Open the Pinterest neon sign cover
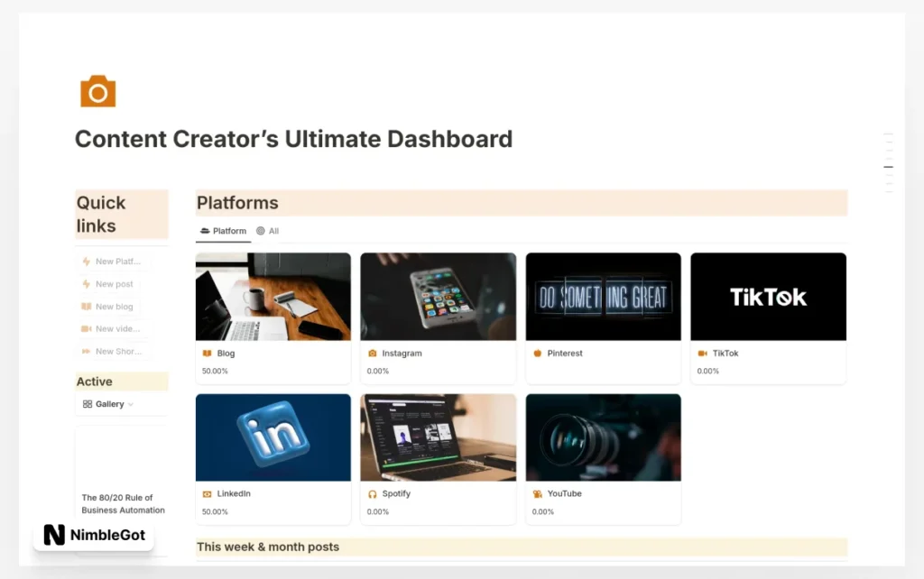The width and height of the screenshot is (924, 579). click(603, 297)
